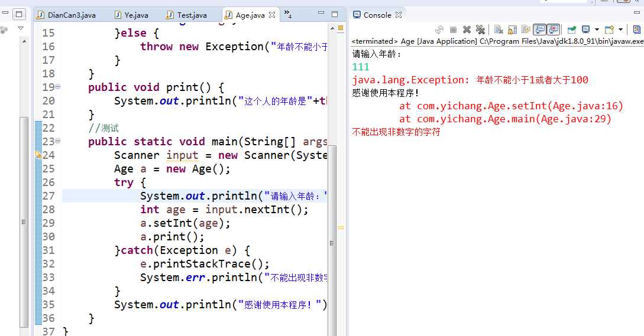Maximize the left side panel
This screenshot has height=336, width=644.
point(18,14)
